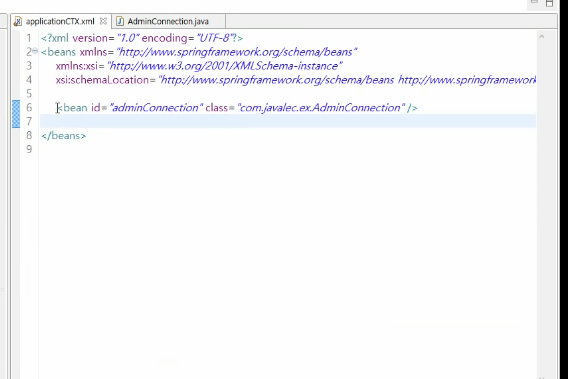Click the schema/beans xmlns URL on line 2
This screenshot has height=379, width=568.
point(237,52)
